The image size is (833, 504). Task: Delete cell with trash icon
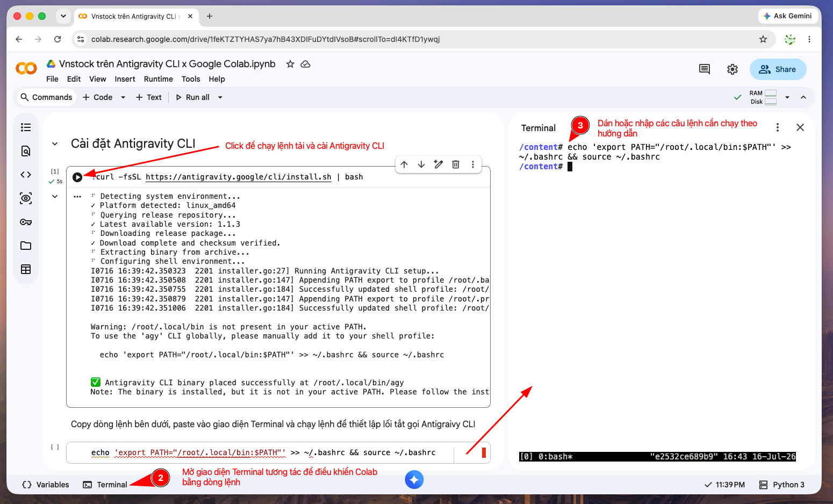[456, 164]
